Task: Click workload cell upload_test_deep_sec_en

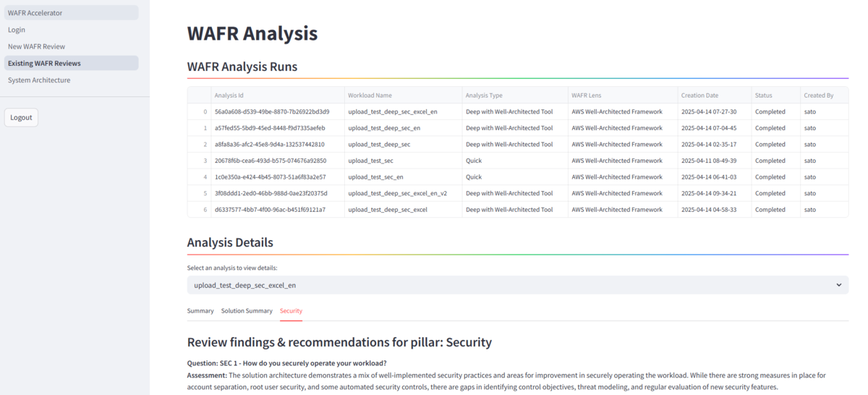Action: pos(403,128)
